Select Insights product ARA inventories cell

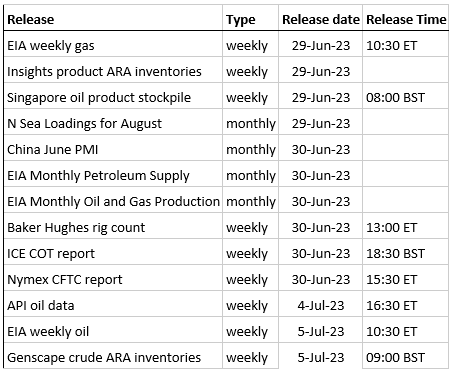(113, 71)
